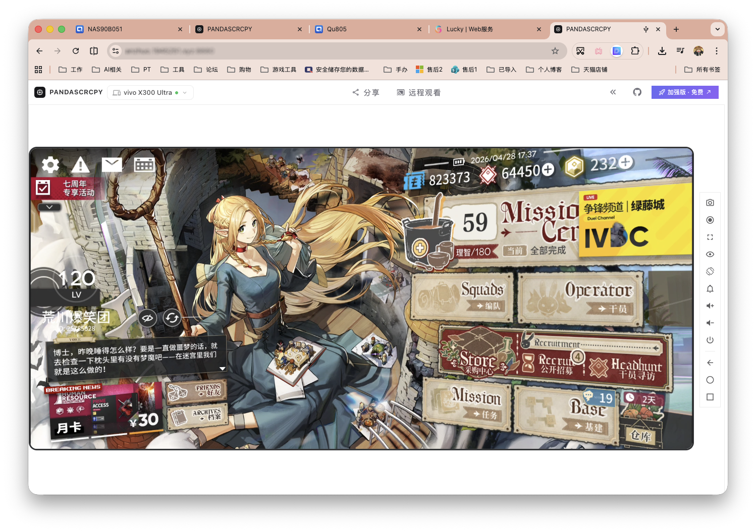Open the notification panel bell icon
The height and width of the screenshot is (532, 756).
(710, 288)
